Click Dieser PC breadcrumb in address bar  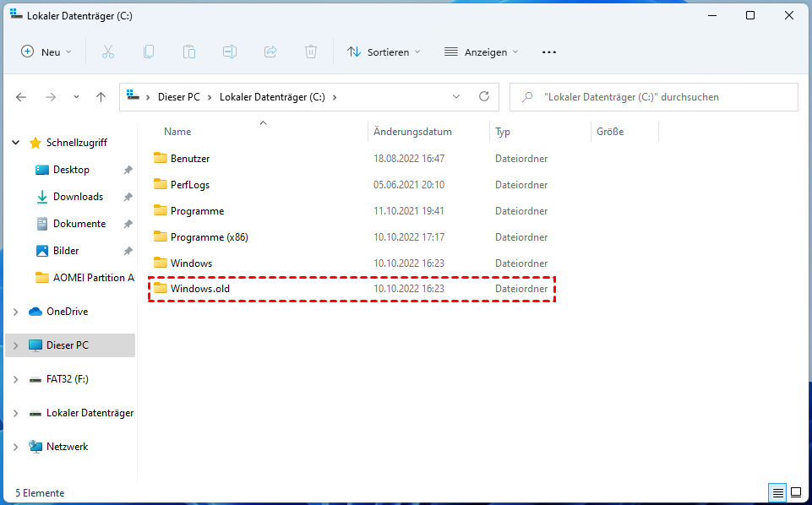178,97
